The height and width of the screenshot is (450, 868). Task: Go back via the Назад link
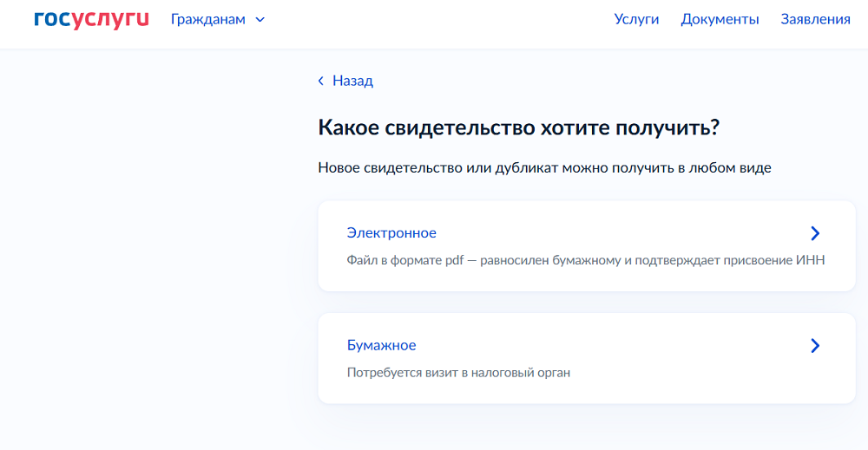click(x=352, y=81)
